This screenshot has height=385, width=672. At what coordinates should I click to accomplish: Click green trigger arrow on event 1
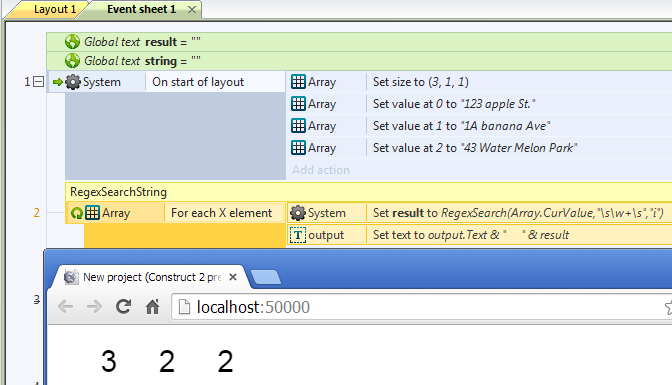pos(58,82)
